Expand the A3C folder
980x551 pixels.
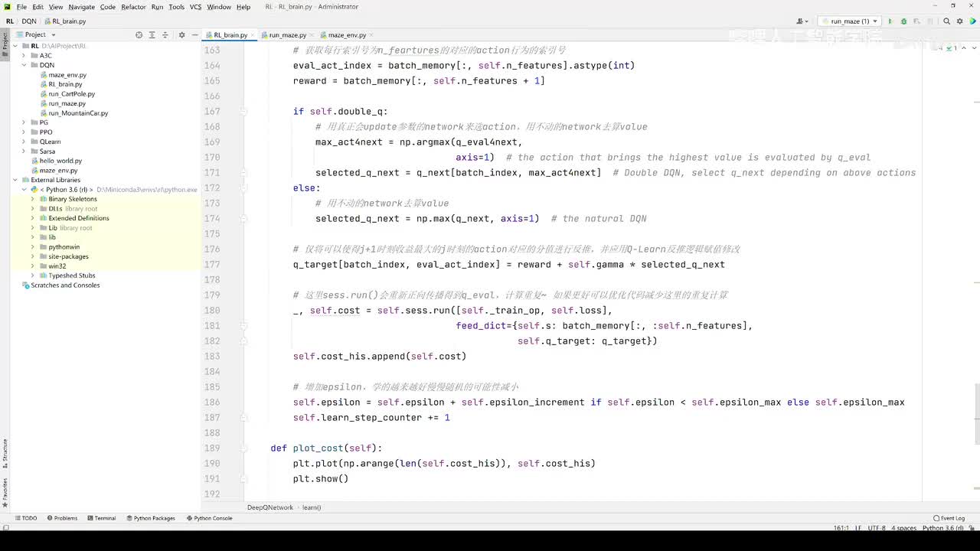[24, 56]
